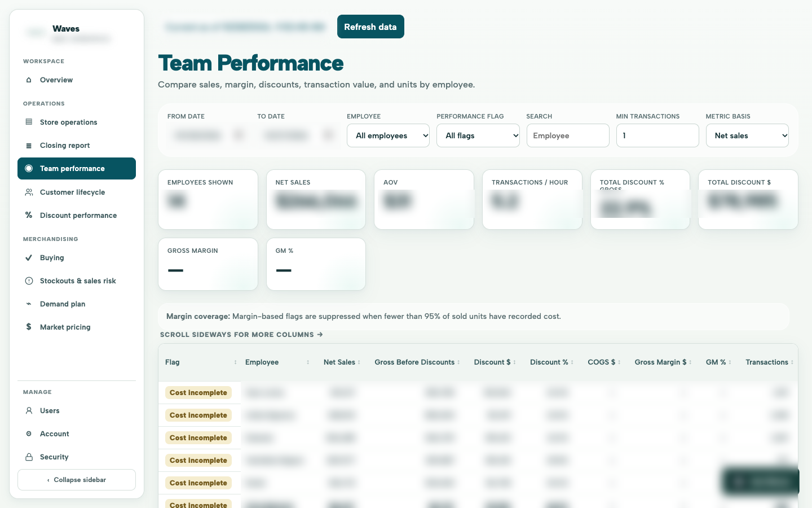Image resolution: width=812 pixels, height=508 pixels.
Task: Sort by GM % column header
Action: point(718,362)
